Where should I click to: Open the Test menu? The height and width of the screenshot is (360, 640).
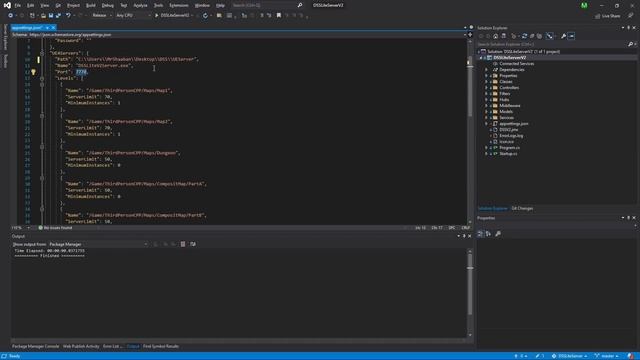point(124,5)
